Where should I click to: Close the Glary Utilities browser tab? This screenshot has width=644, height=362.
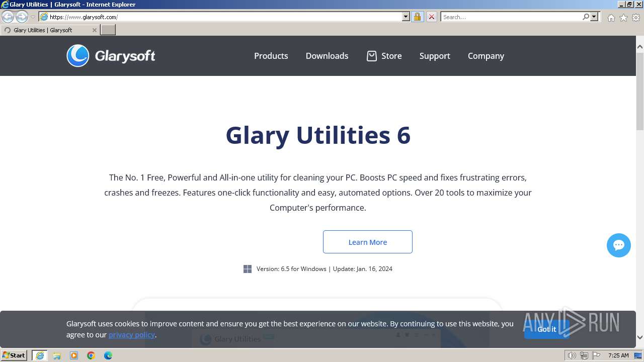pyautogui.click(x=94, y=30)
